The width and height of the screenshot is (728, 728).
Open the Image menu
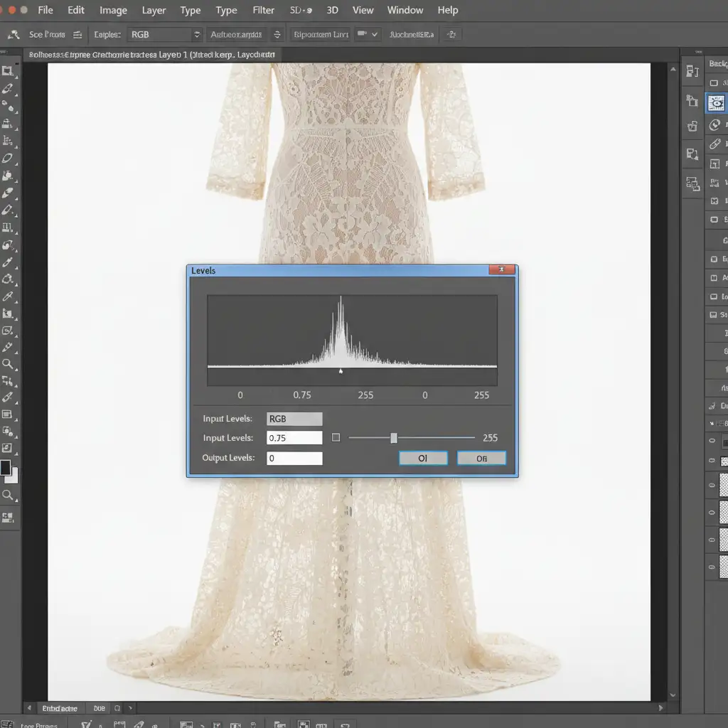click(113, 10)
